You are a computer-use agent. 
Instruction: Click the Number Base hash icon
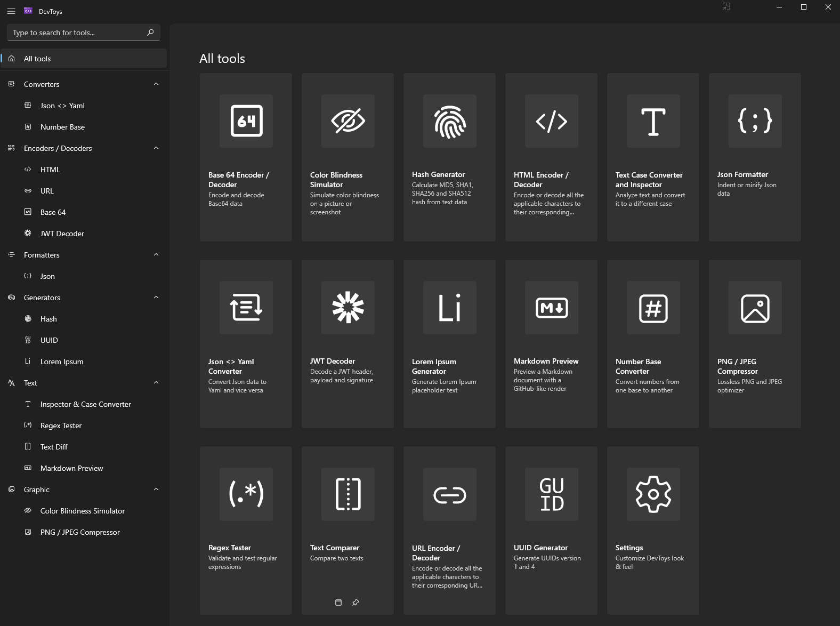click(653, 308)
